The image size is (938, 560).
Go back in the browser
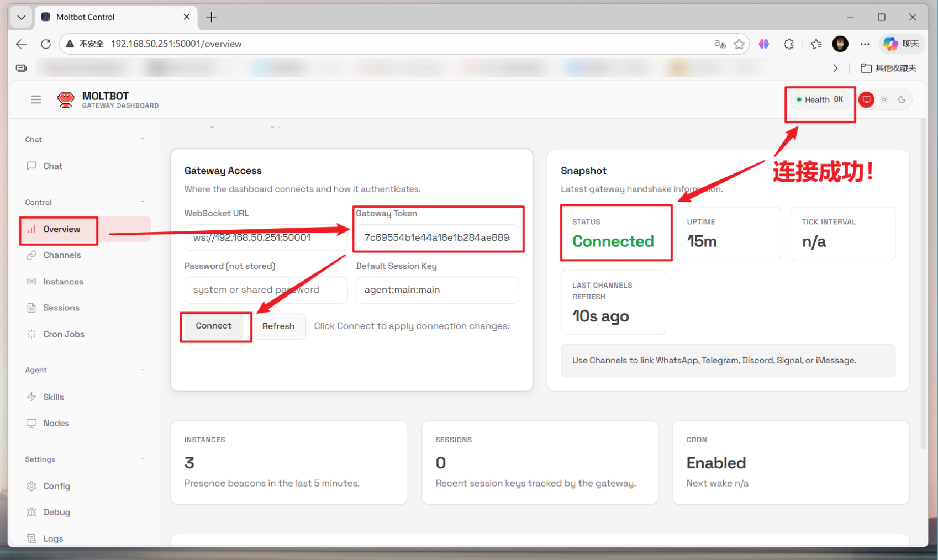click(21, 44)
